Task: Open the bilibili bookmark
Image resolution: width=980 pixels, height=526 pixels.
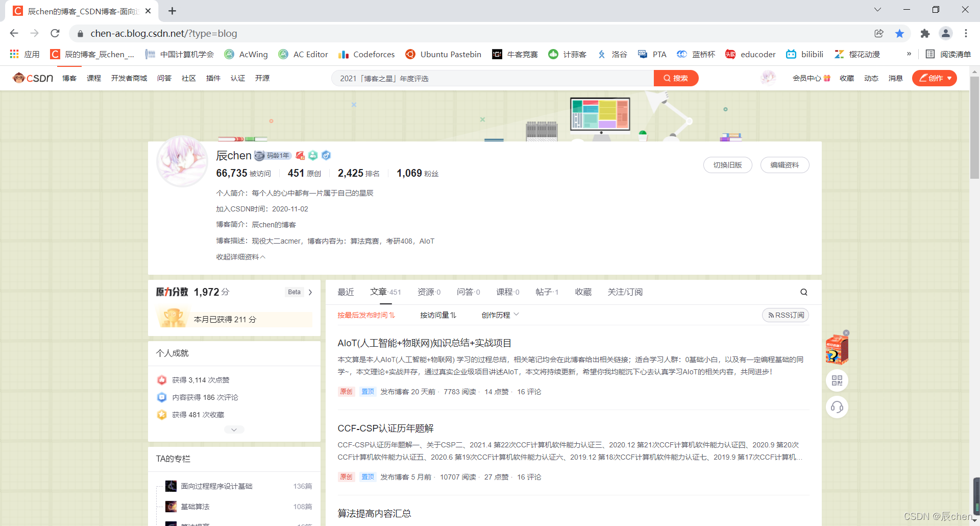Action: coord(804,54)
